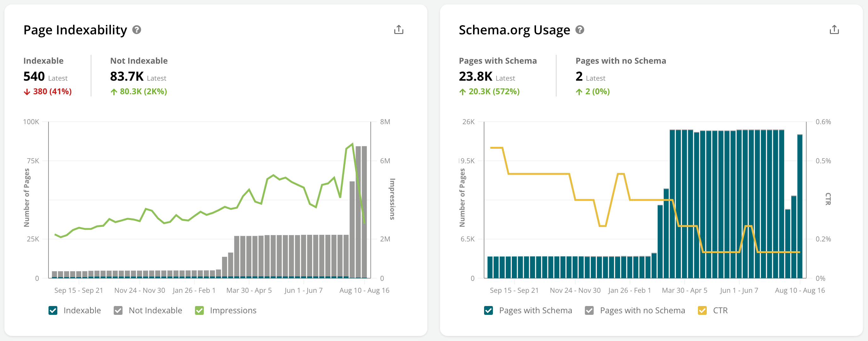Click the Not Indexable 83.7K value
868x341 pixels.
[127, 77]
